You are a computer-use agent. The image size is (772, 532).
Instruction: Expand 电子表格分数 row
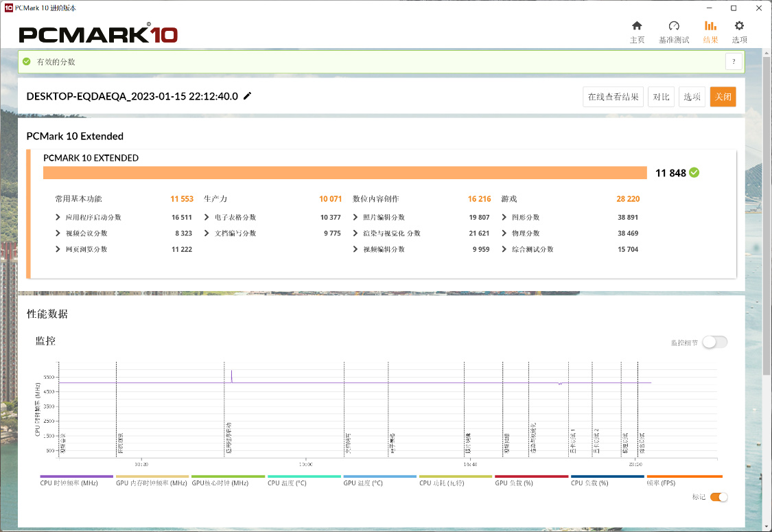point(207,217)
